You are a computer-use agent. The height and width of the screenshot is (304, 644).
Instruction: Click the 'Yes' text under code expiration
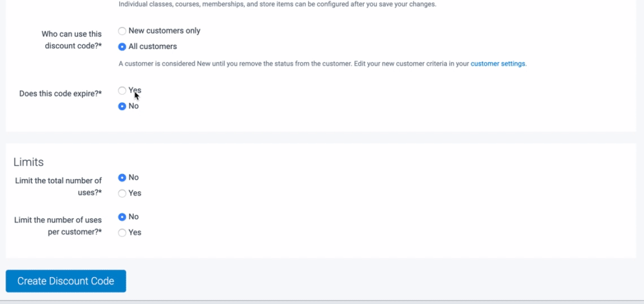pos(135,91)
